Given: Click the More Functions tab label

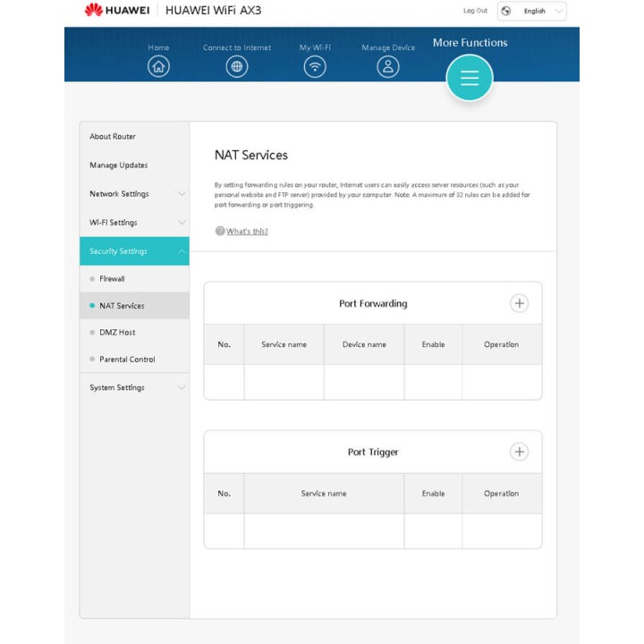Looking at the screenshot, I should click(470, 43).
